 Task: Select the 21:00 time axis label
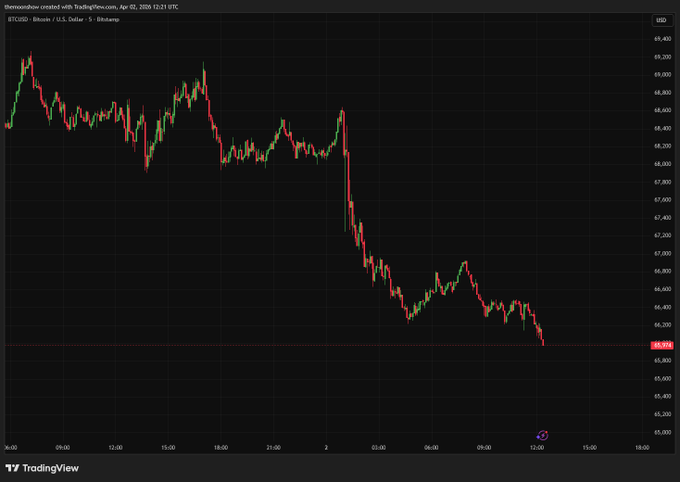[x=274, y=447]
